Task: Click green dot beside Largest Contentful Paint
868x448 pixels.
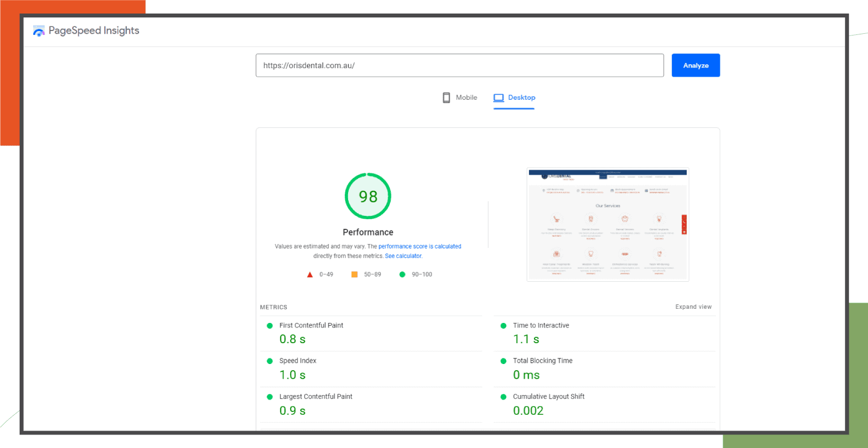Action: click(270, 397)
